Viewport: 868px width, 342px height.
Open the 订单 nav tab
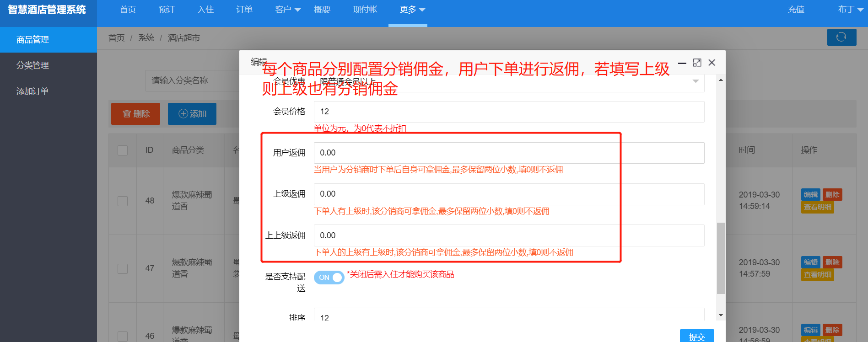click(244, 10)
